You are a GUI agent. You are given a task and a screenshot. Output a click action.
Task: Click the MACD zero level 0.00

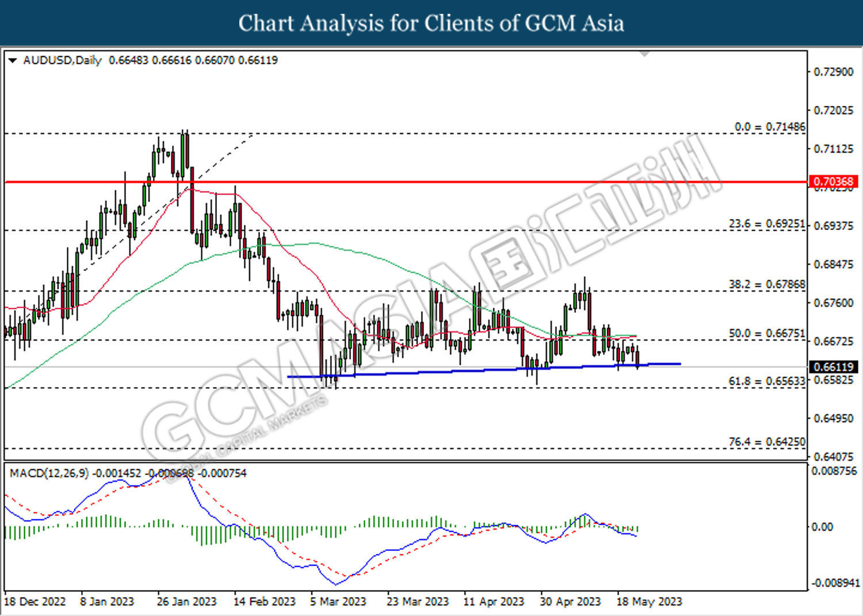click(822, 527)
